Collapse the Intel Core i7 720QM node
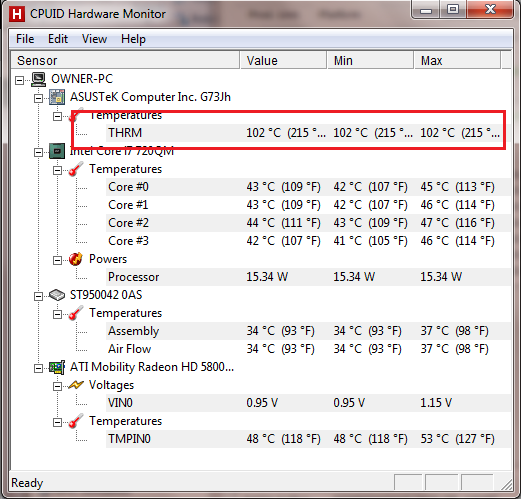This screenshot has width=521, height=499. point(38,152)
